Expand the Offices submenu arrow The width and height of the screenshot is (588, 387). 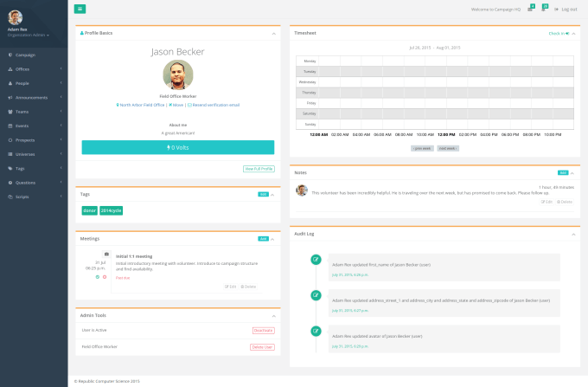(x=61, y=69)
